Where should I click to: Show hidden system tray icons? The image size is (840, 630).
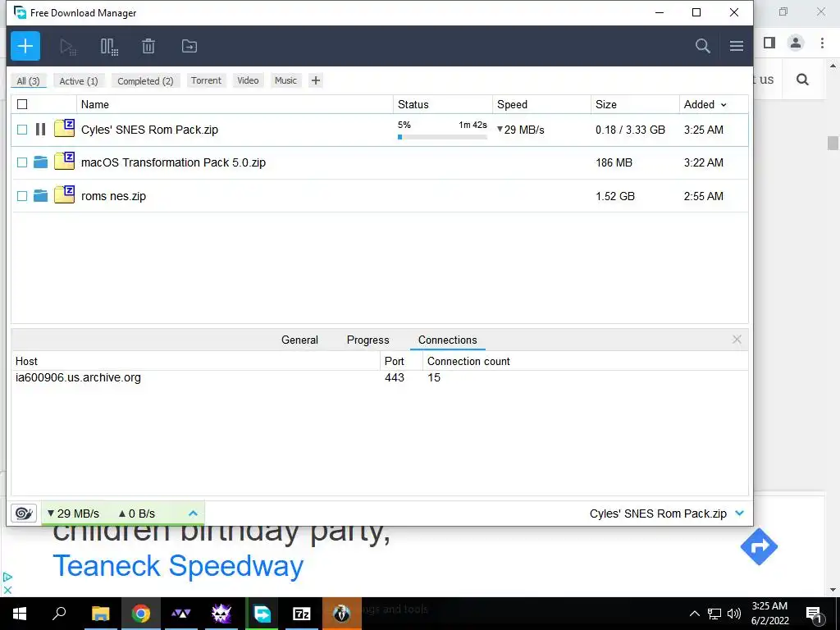tap(694, 614)
